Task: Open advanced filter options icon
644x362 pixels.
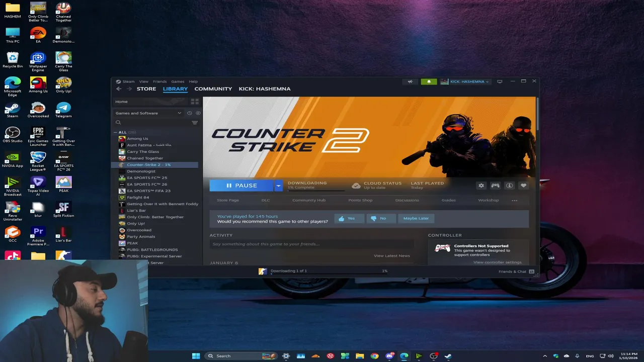Action: point(195,123)
